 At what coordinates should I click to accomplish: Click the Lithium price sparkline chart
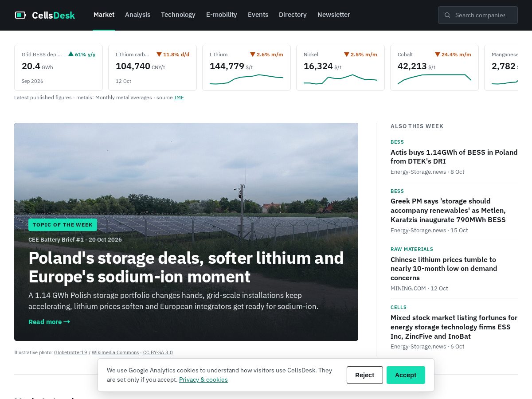coord(246,79)
